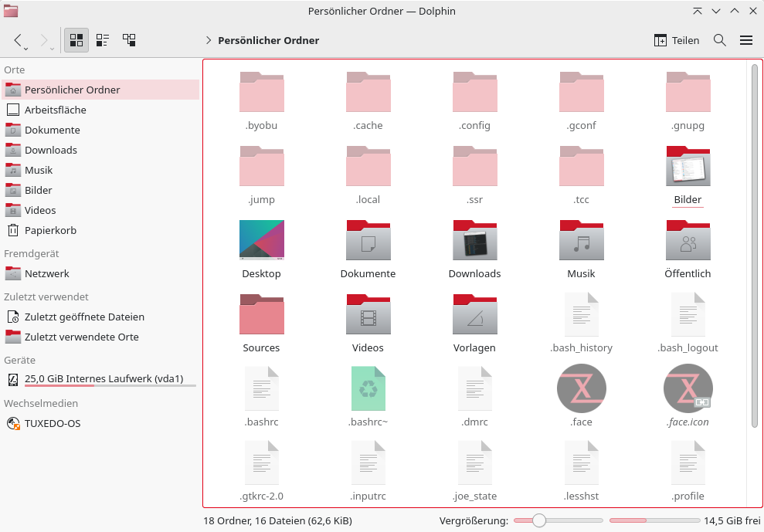Screen dimensions: 764x532
Task: Select the Bilder folder in file view
Action: 688,166
